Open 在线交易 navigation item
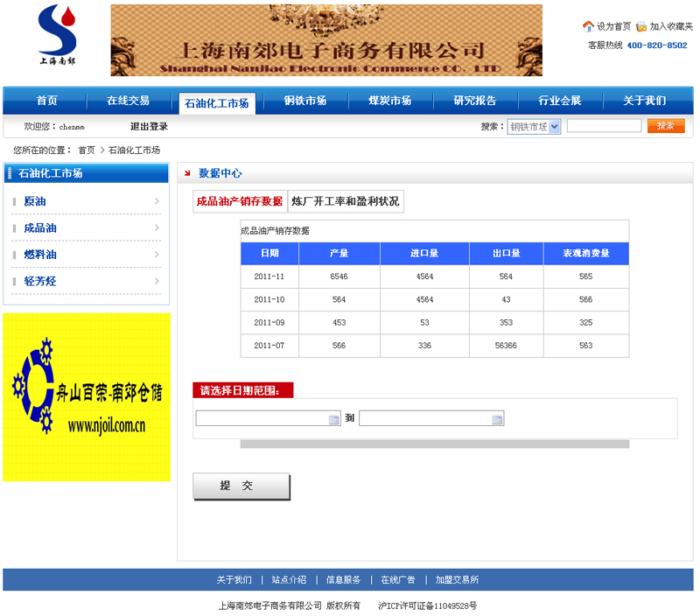 point(128,101)
